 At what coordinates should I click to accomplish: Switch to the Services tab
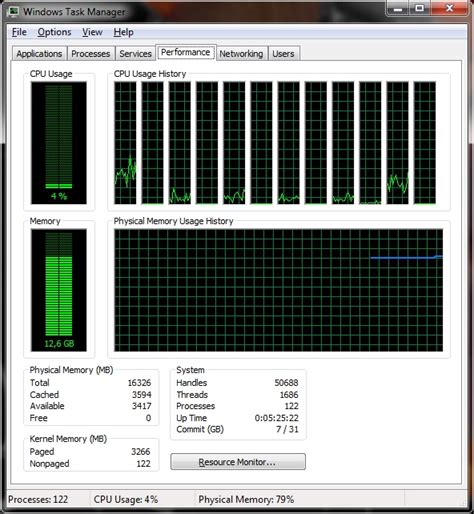coord(135,54)
